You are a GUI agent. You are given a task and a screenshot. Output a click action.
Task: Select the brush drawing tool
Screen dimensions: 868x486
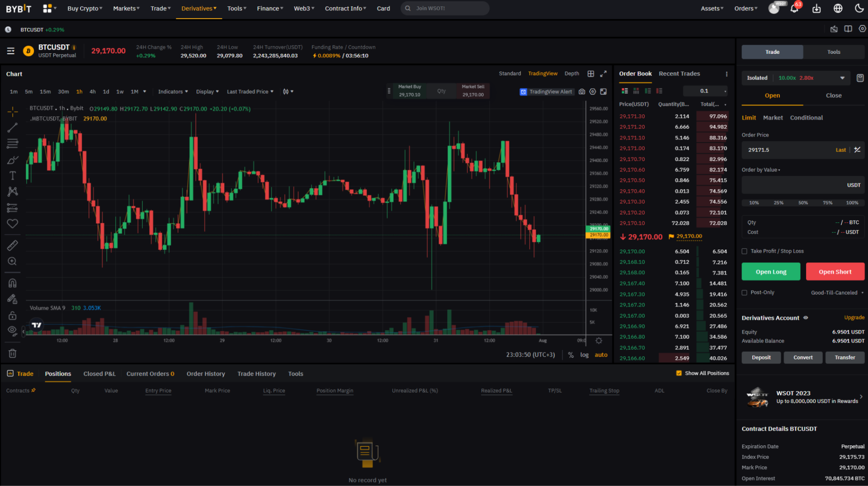pyautogui.click(x=13, y=160)
